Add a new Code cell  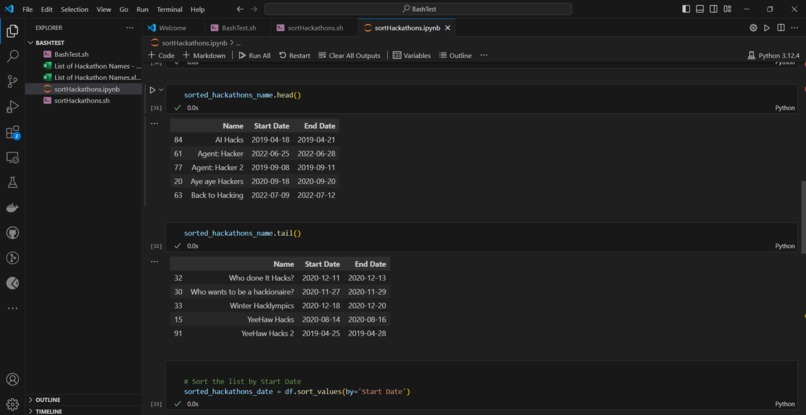point(161,55)
